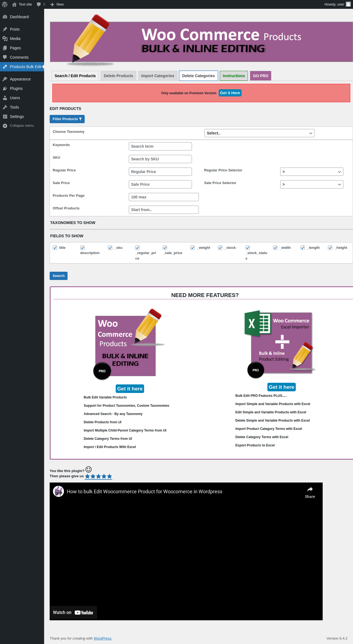Click Get it here under Bulk Edit PRO
Screen dimensions: 353x644
pos(130,389)
